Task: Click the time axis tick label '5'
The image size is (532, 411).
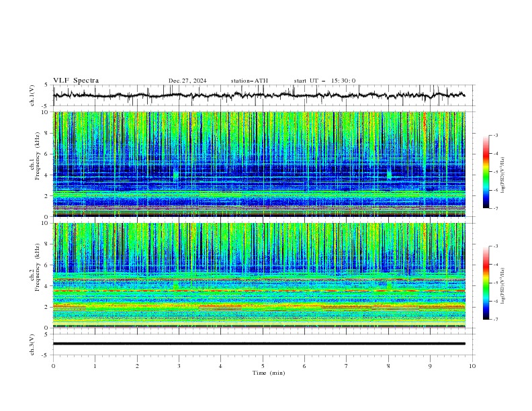Action: click(263, 366)
